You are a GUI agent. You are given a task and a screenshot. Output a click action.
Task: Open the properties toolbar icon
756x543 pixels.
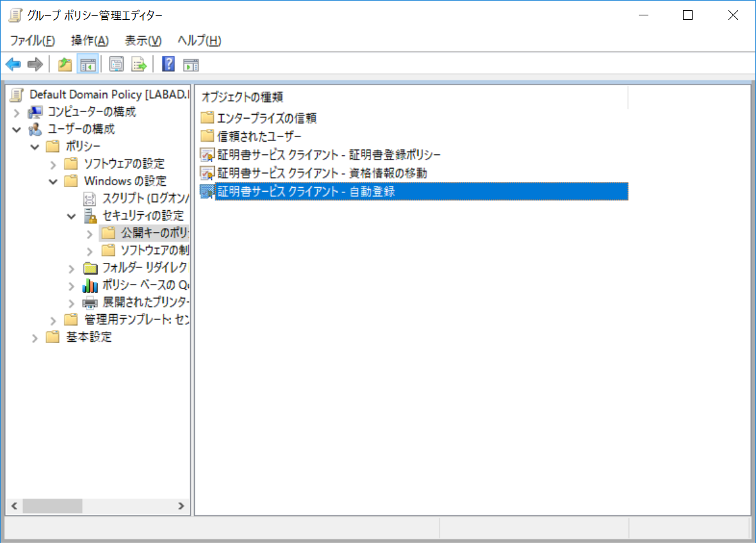click(116, 64)
